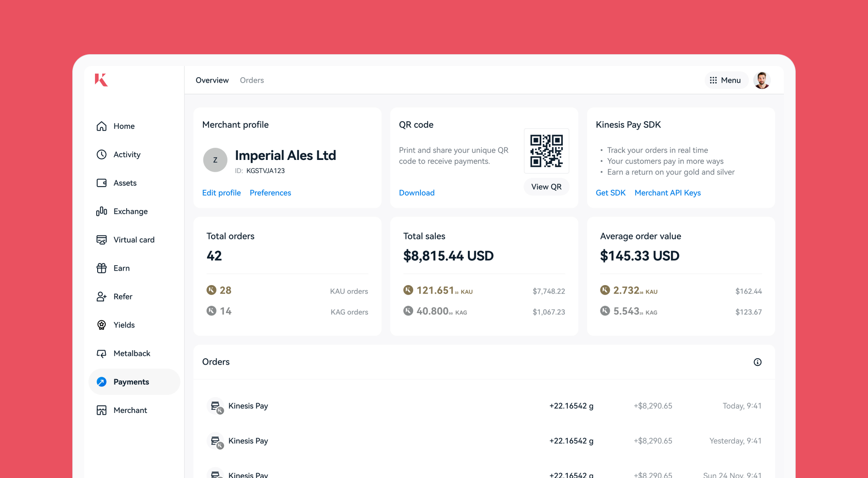Open the user profile avatar
The image size is (868, 478).
(x=762, y=80)
